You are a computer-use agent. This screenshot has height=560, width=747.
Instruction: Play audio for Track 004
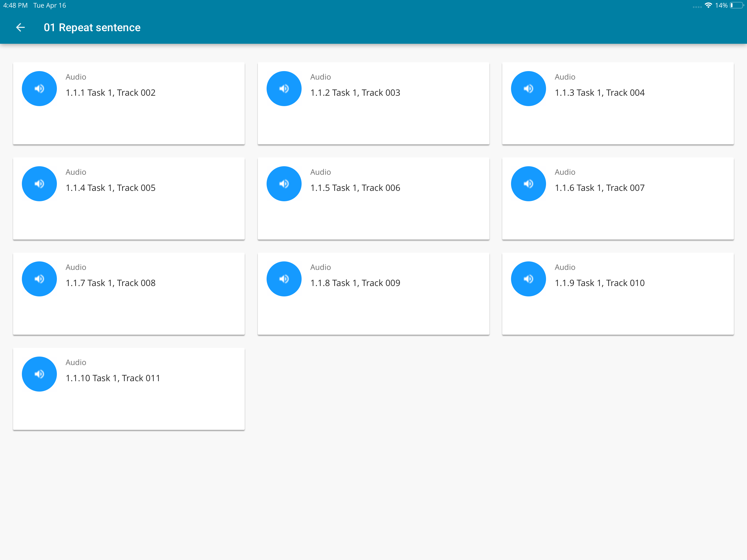[x=529, y=89]
